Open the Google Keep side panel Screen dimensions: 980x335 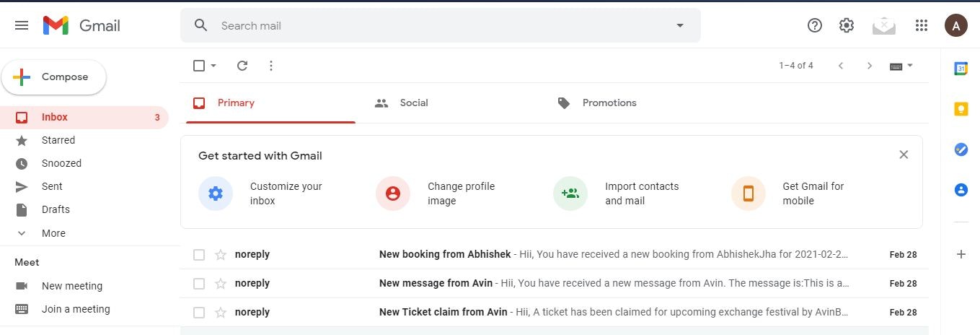pyautogui.click(x=961, y=109)
